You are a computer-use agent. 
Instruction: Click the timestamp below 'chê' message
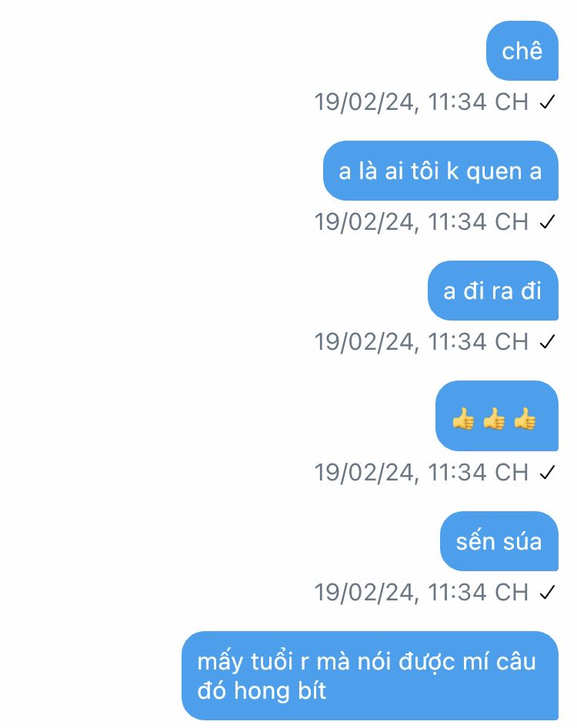point(422,102)
